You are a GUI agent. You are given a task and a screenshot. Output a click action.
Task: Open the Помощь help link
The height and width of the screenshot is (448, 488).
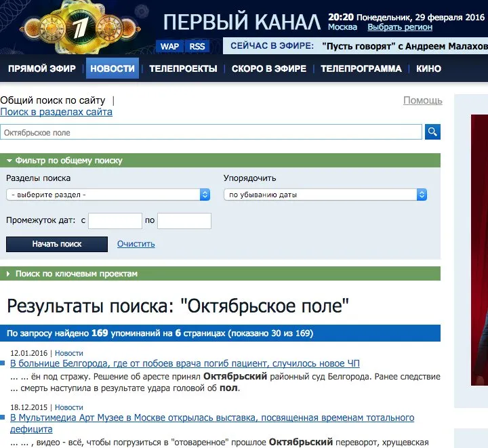(x=423, y=100)
